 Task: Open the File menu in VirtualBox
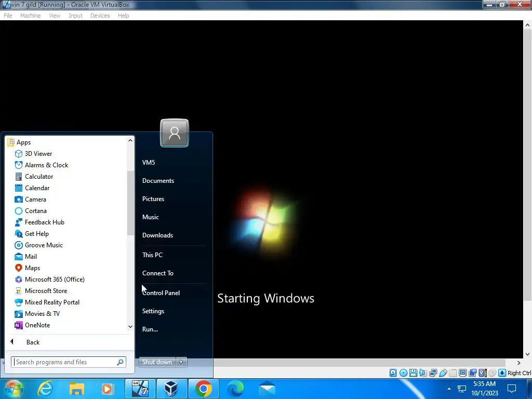click(8, 16)
